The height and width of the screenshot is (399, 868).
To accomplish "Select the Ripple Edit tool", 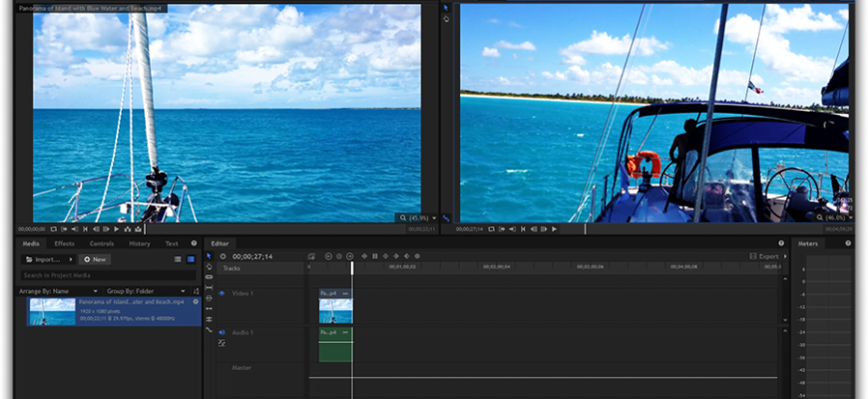I will 209,308.
